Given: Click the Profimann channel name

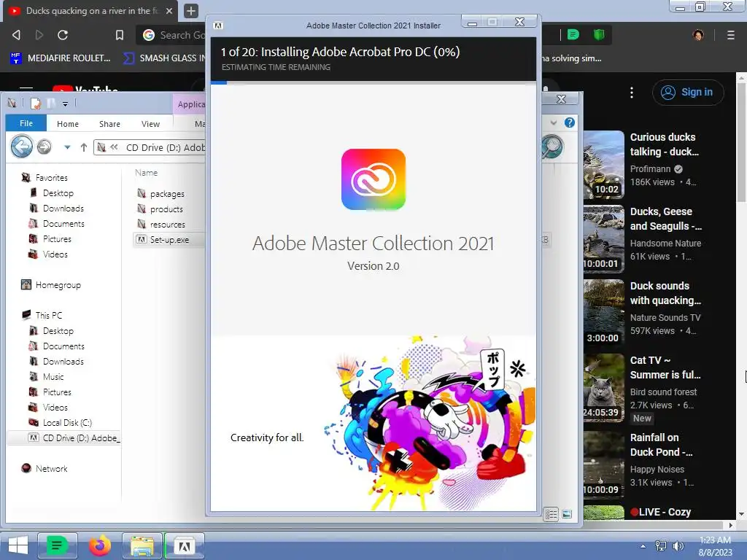Looking at the screenshot, I should 650,168.
